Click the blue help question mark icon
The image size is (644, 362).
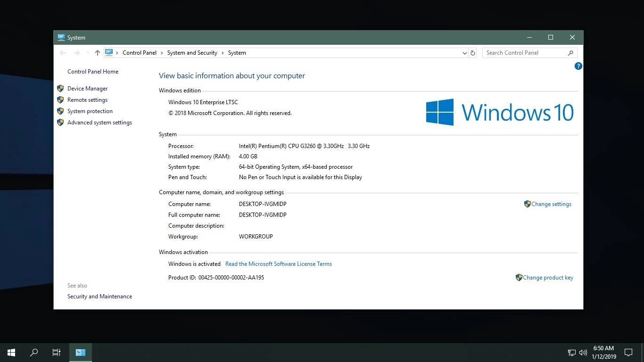578,66
